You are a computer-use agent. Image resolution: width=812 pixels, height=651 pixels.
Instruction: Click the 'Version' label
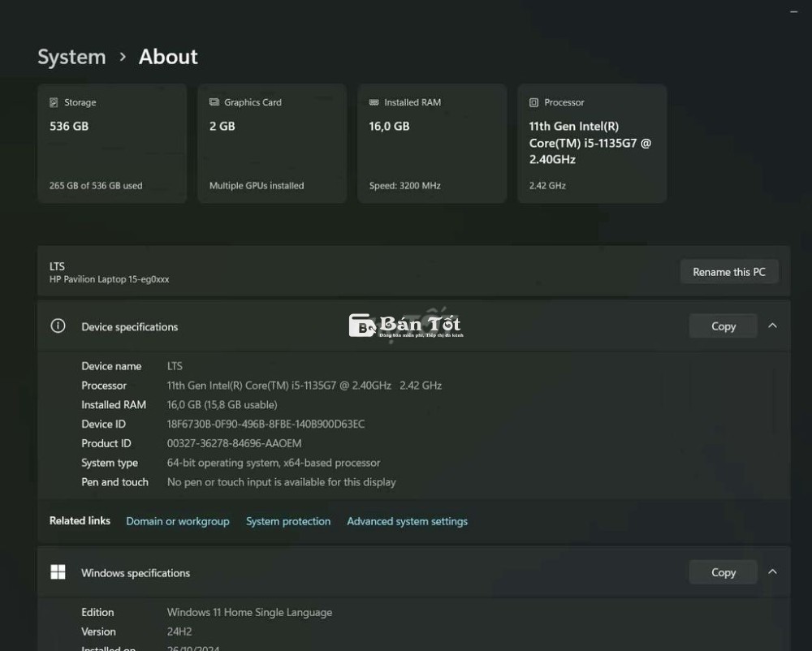tap(98, 632)
